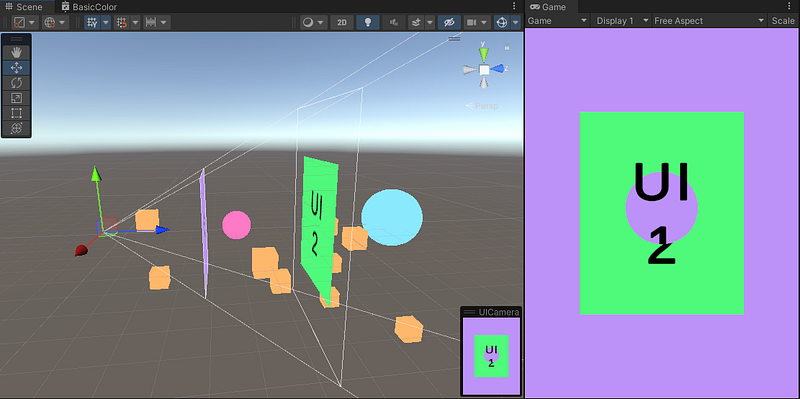Toggle the orientation gizmo rotation lock
Image resolution: width=800 pixels, height=399 pixels.
coord(507,48)
